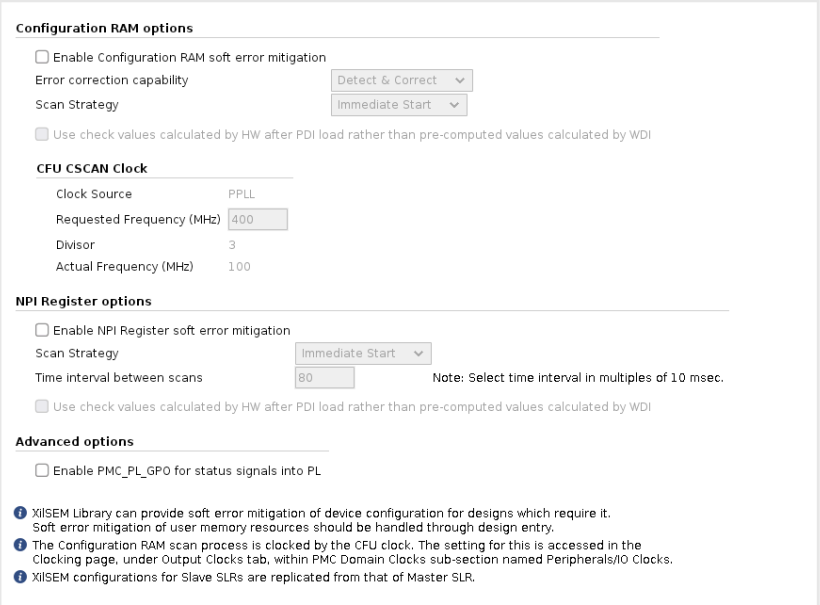Screen dimensions: 820x605
Task: Expand Configuration RAM Scan Strategy dropdown
Action: coord(399,104)
